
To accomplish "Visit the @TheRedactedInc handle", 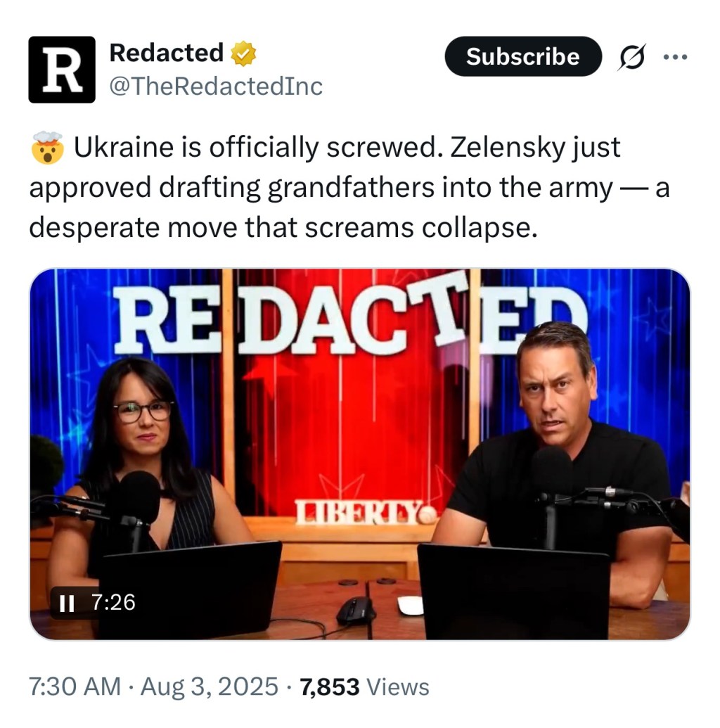I will [x=216, y=86].
